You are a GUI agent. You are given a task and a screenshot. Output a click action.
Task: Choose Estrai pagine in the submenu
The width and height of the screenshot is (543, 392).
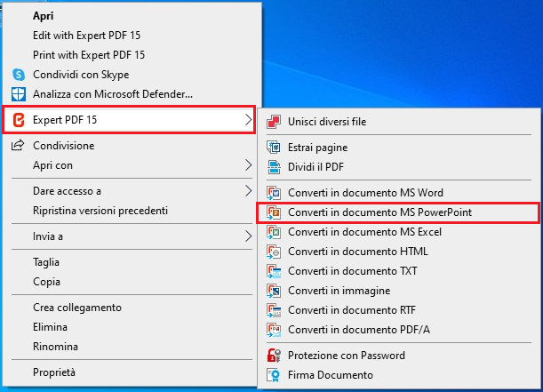tap(399, 148)
